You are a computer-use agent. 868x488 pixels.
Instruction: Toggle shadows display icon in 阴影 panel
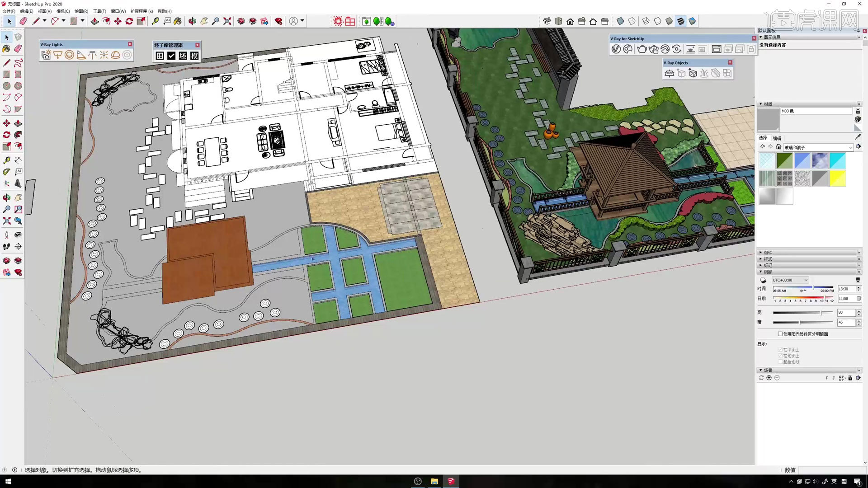tap(763, 280)
